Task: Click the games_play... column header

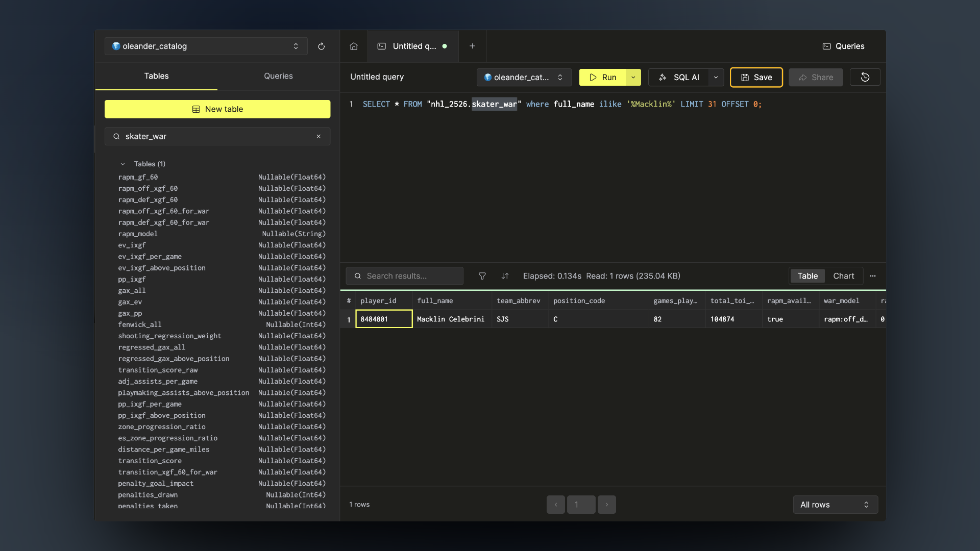Action: (677, 301)
